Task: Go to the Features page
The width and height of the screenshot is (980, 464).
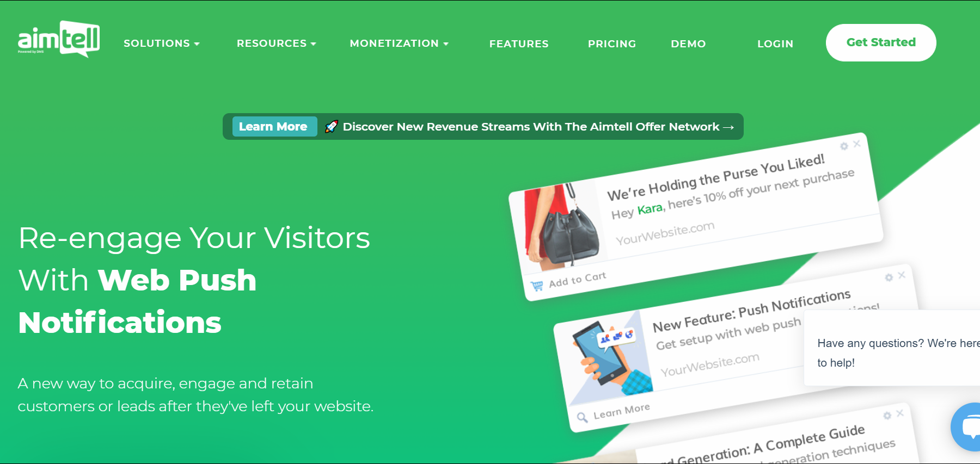Action: click(x=519, y=44)
